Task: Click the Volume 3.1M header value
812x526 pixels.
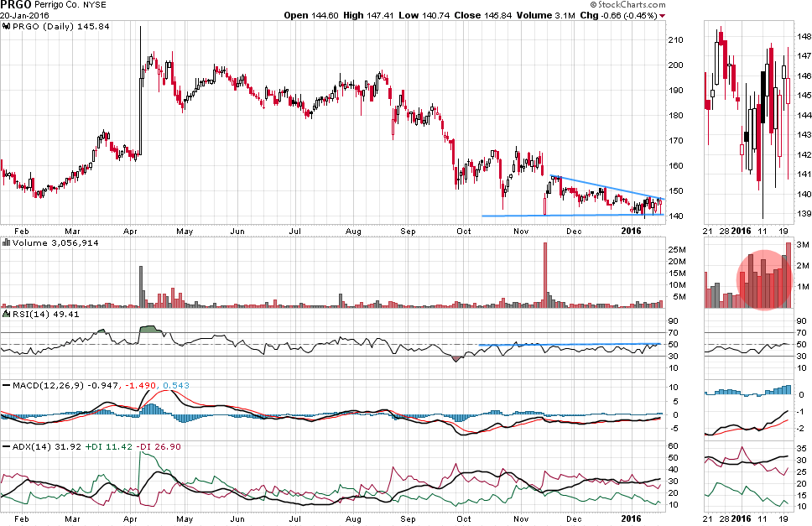Action: click(546, 16)
